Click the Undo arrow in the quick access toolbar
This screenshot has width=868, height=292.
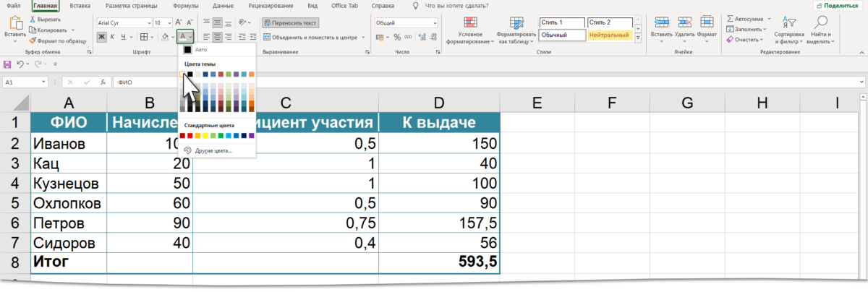[20, 65]
